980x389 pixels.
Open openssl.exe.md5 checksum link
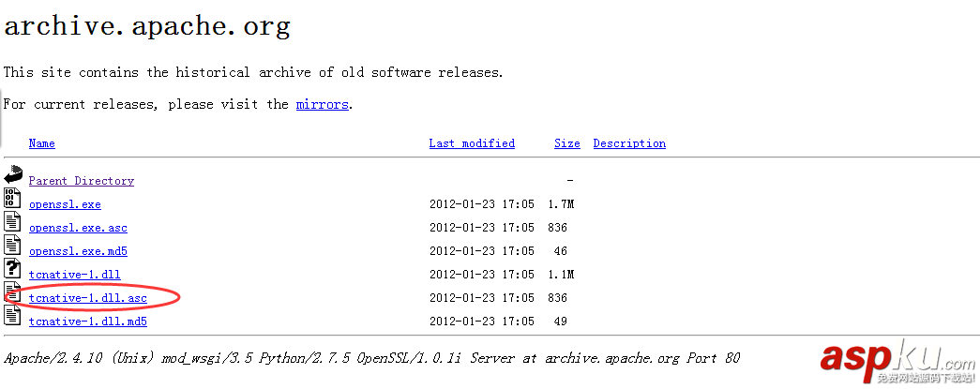click(78, 251)
